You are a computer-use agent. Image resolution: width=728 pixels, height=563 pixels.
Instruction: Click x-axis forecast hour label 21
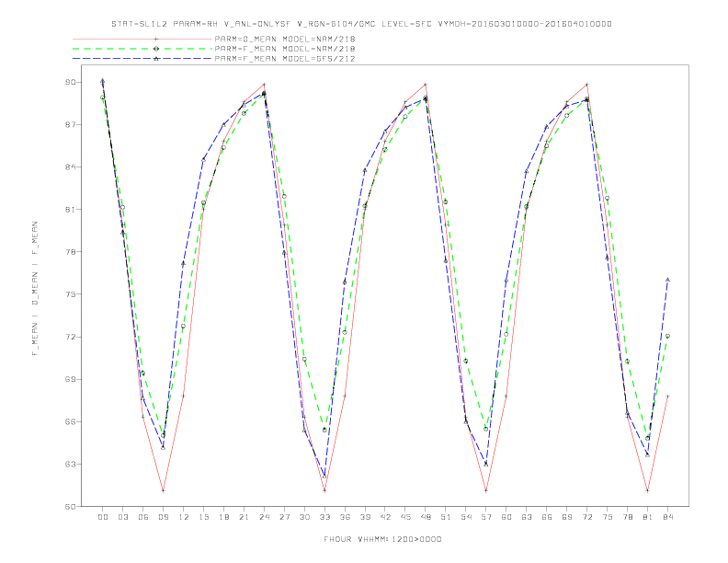pyautogui.click(x=244, y=517)
